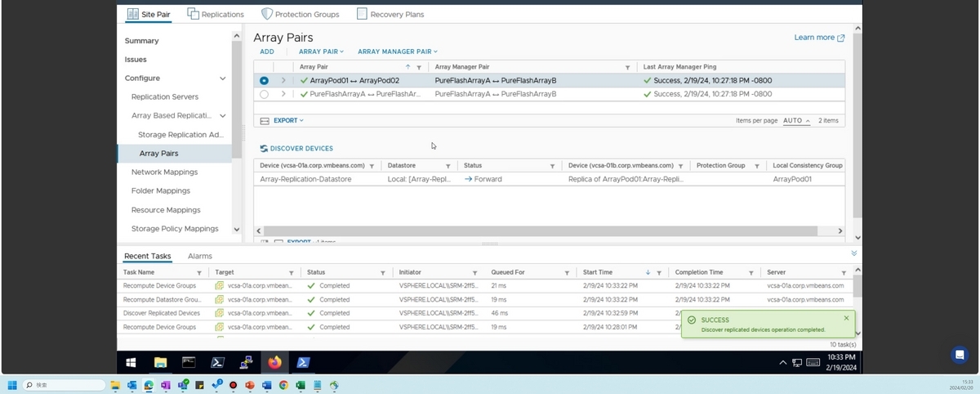Open Replication Servers in the sidebar
The height and width of the screenshot is (394, 980).
[165, 97]
